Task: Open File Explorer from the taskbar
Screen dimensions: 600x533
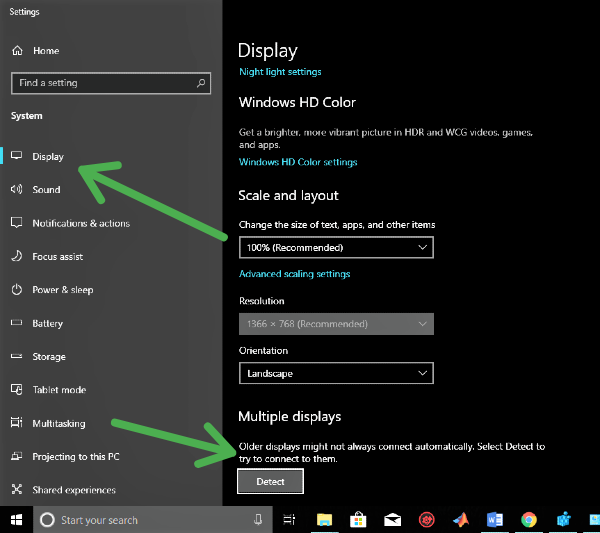Action: point(324,520)
